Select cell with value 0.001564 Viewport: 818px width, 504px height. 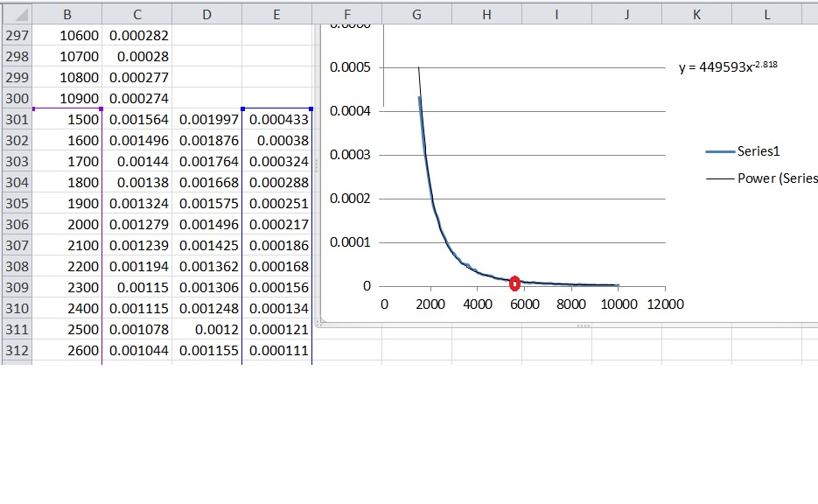pyautogui.click(x=137, y=119)
